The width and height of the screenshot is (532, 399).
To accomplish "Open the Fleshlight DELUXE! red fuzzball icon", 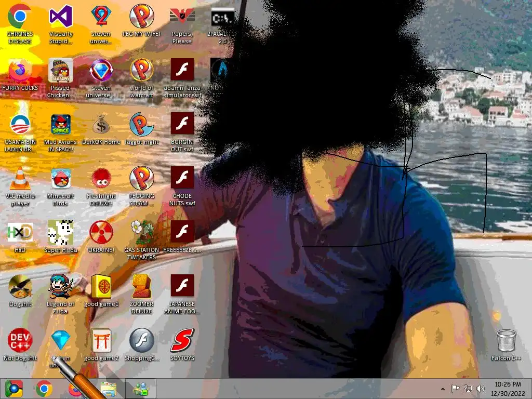I will click(x=101, y=179).
